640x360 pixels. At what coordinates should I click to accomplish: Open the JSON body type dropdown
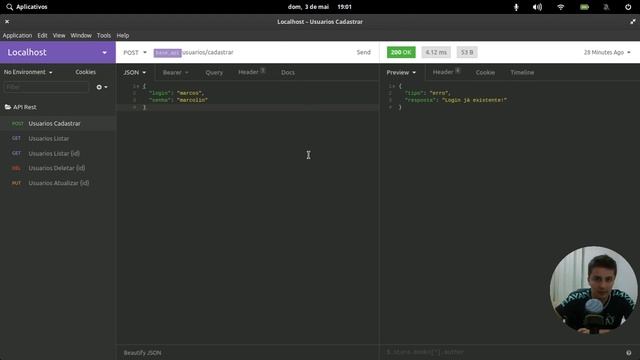coord(135,72)
